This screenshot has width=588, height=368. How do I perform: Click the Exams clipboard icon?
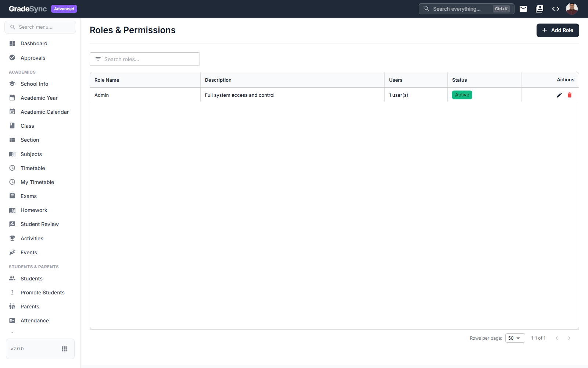[x=12, y=196]
